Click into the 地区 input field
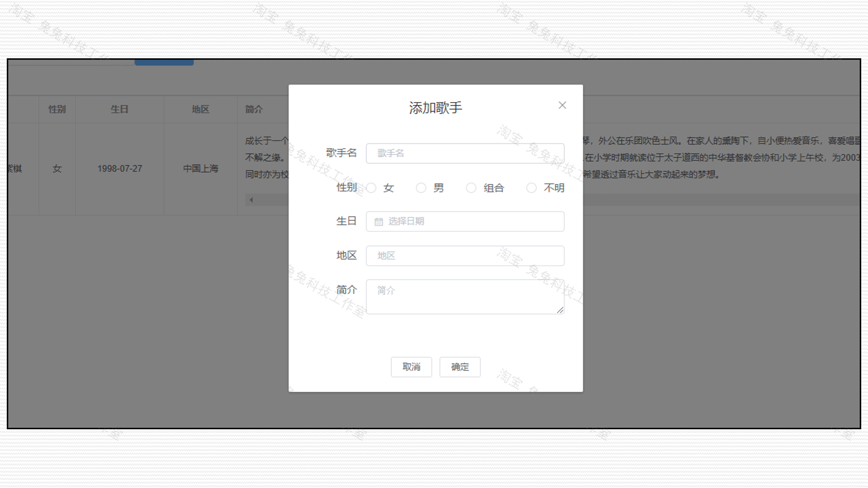 pyautogui.click(x=465, y=256)
